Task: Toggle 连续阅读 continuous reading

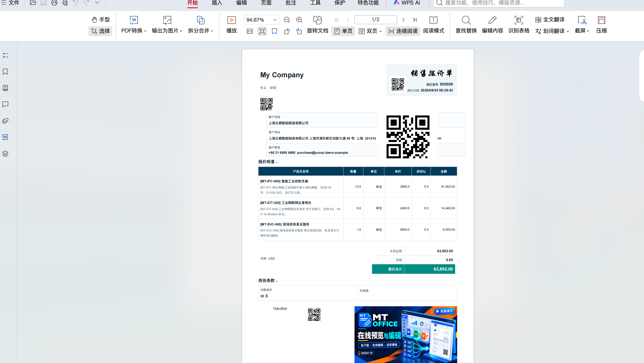Action: (403, 31)
